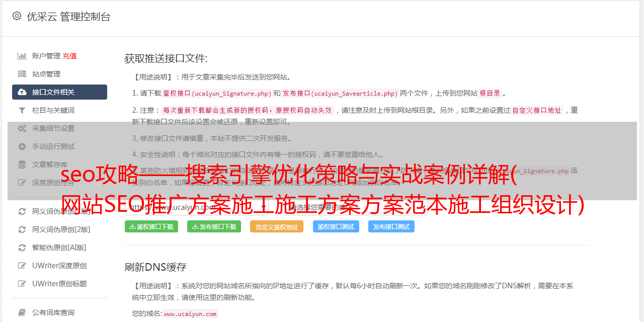The height and width of the screenshot is (322, 644).
Task: Click code tag 鉴权接口(ucaiyun_Signature.php)
Action: (217, 94)
